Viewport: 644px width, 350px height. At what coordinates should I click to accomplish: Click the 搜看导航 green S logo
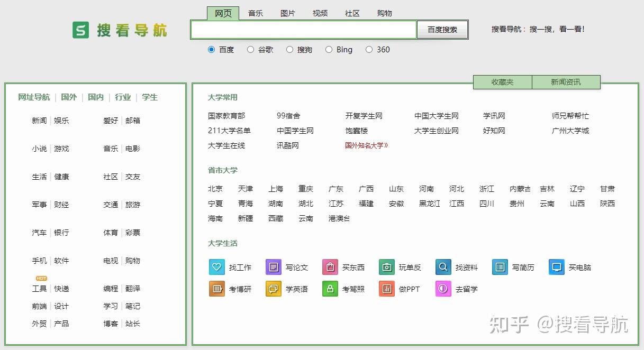click(x=81, y=30)
